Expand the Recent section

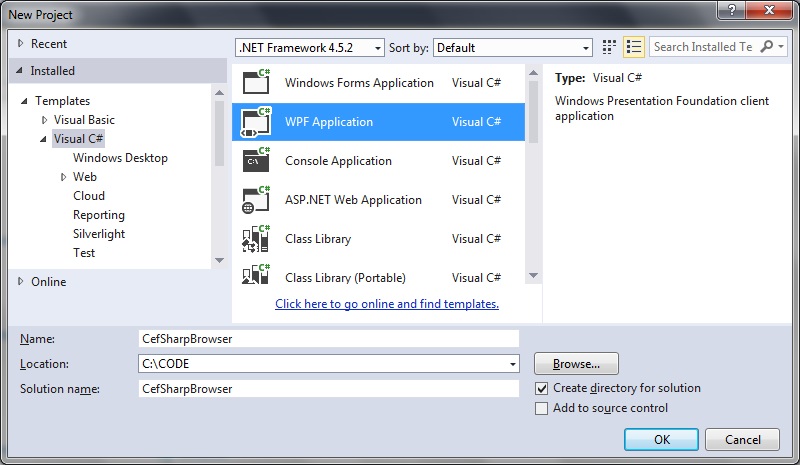[20, 43]
